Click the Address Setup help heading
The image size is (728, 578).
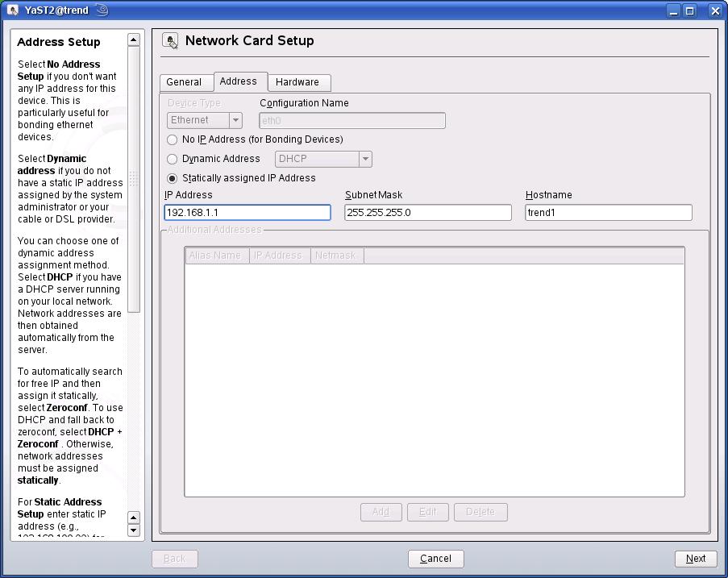[x=59, y=42]
